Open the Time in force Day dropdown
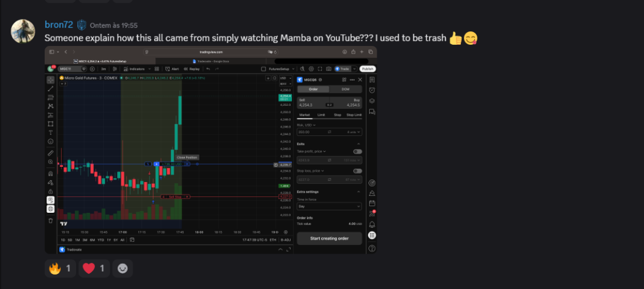The image size is (644, 289). point(330,206)
